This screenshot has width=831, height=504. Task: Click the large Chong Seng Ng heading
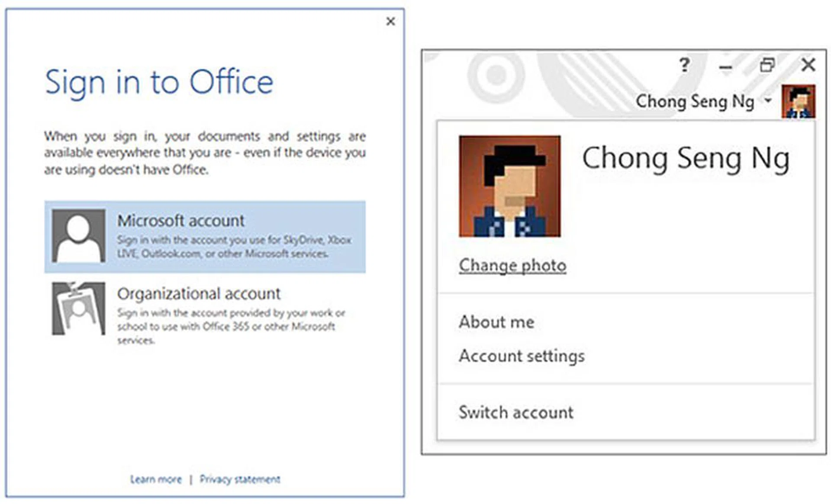pos(686,159)
